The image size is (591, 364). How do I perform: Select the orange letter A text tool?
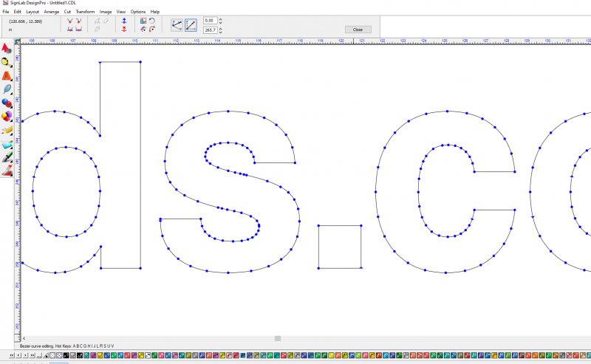click(7, 75)
